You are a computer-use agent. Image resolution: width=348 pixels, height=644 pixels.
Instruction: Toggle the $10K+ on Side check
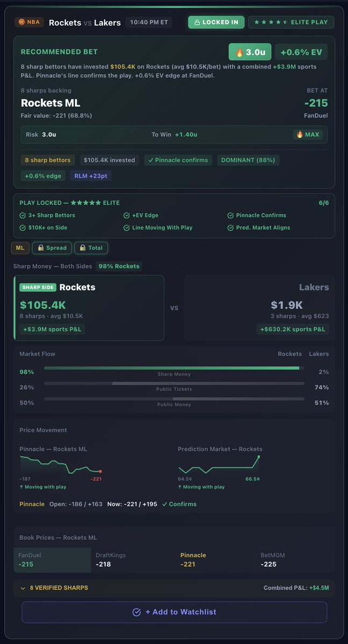[23, 228]
